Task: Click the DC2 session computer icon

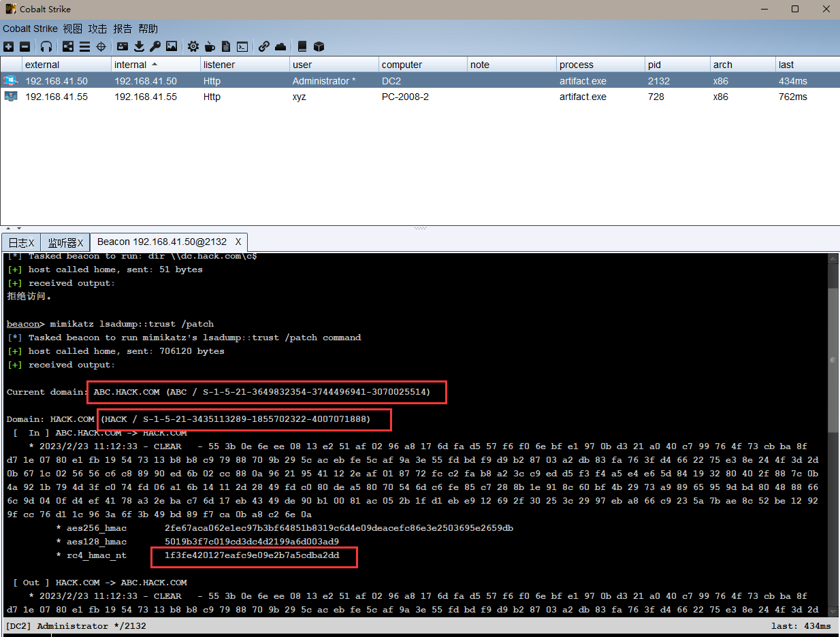Action: [x=11, y=81]
